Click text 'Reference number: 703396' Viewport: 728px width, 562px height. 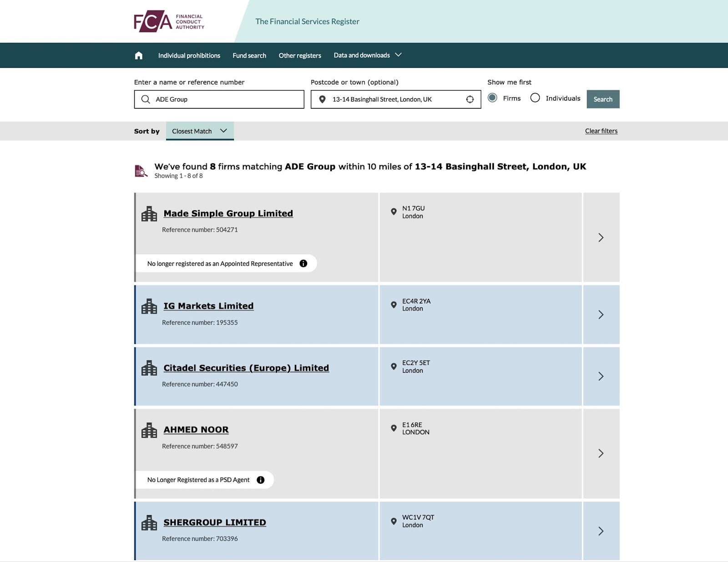click(x=200, y=539)
